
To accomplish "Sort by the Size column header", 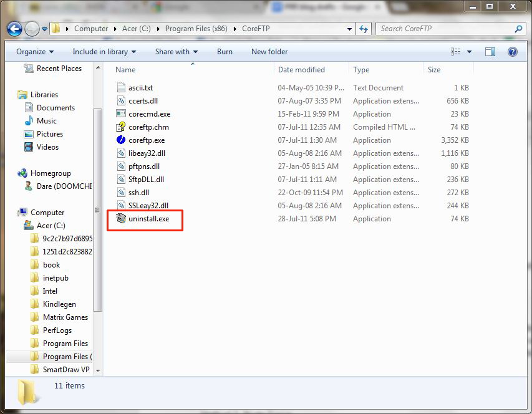I will pos(434,70).
